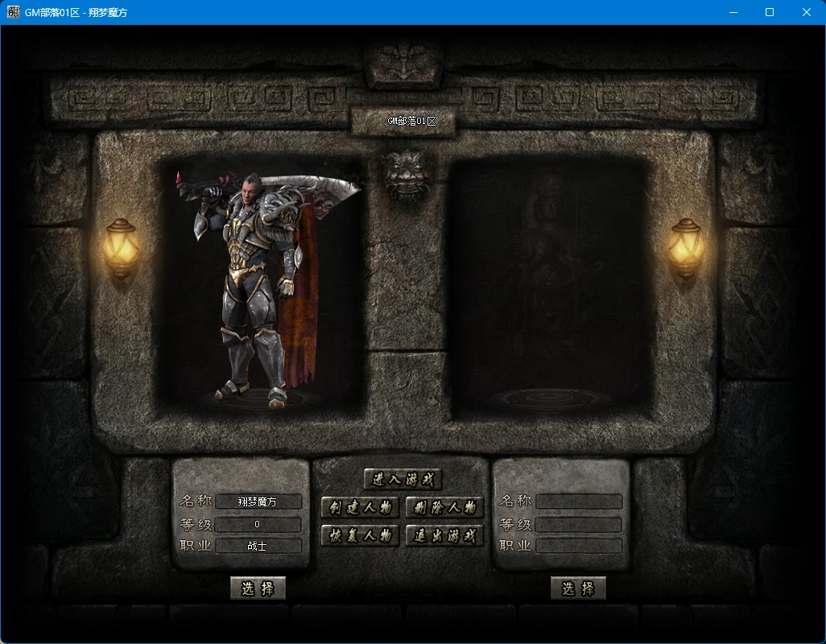Click the class field showing 战士
This screenshot has width=826, height=644.
258,546
